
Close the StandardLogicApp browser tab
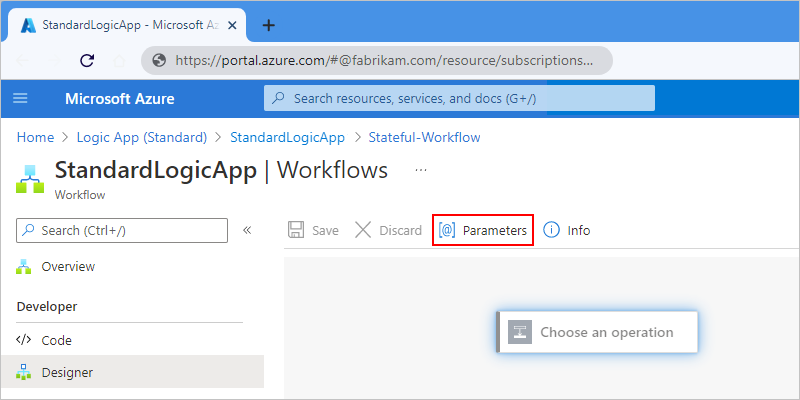click(232, 26)
